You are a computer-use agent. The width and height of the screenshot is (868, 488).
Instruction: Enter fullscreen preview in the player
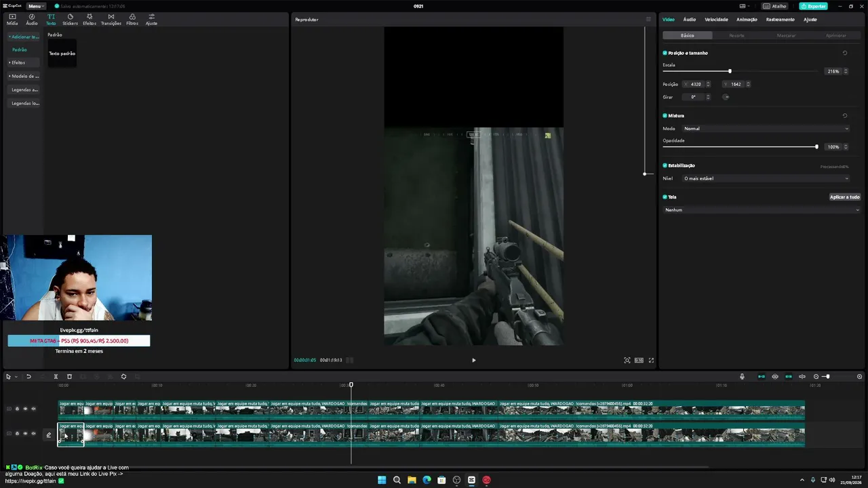tap(651, 360)
